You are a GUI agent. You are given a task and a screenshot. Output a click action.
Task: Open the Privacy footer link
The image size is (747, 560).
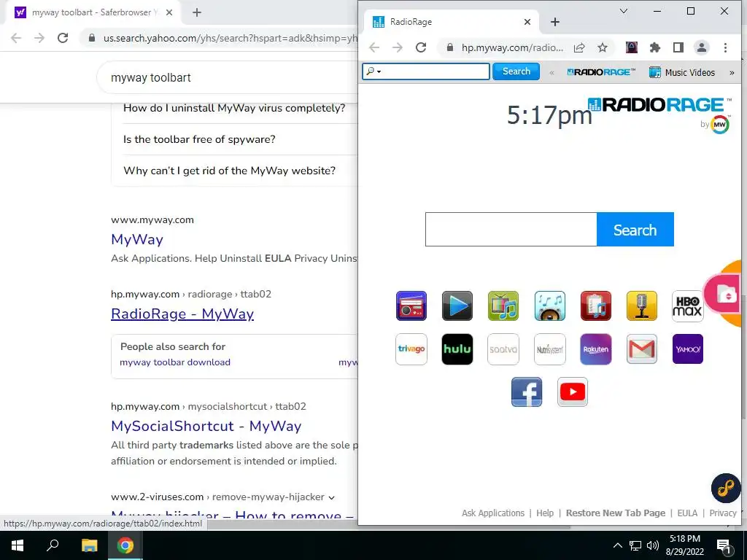(723, 513)
